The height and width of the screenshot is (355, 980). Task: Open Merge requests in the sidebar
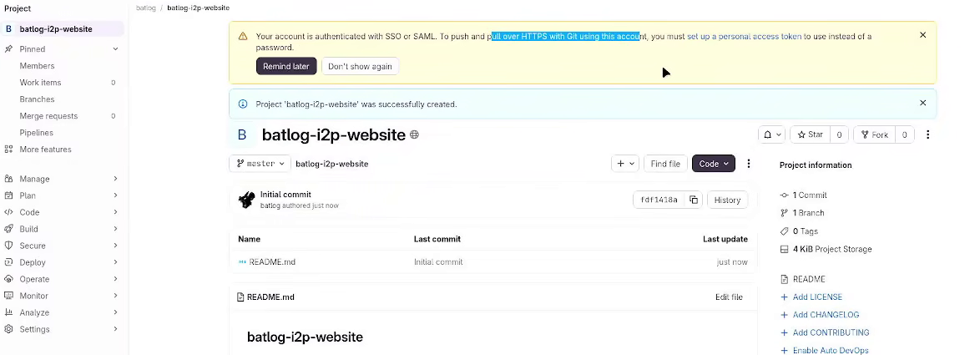(48, 116)
